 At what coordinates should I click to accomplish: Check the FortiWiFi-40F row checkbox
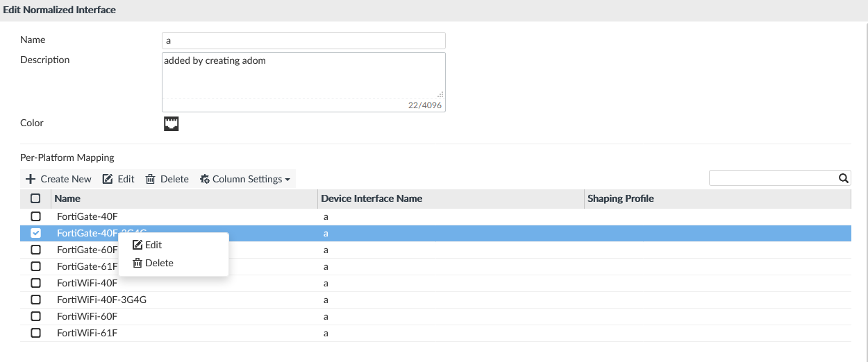(36, 283)
